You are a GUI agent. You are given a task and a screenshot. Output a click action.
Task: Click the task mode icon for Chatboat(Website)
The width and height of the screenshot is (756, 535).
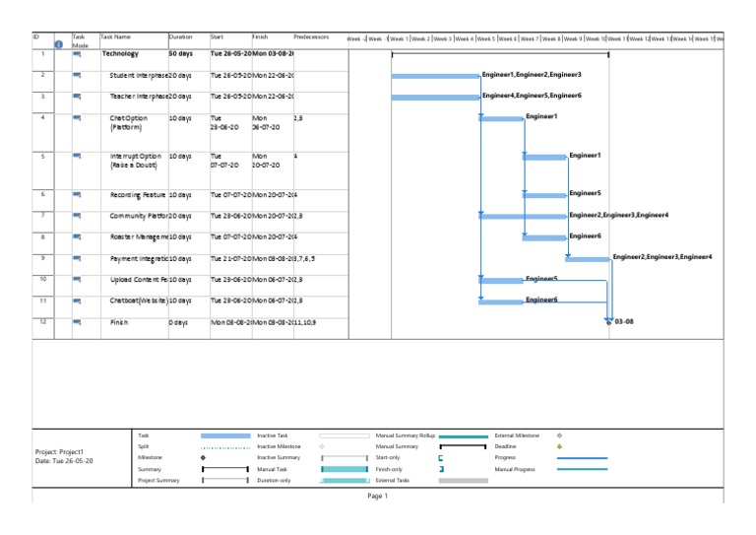click(x=77, y=301)
